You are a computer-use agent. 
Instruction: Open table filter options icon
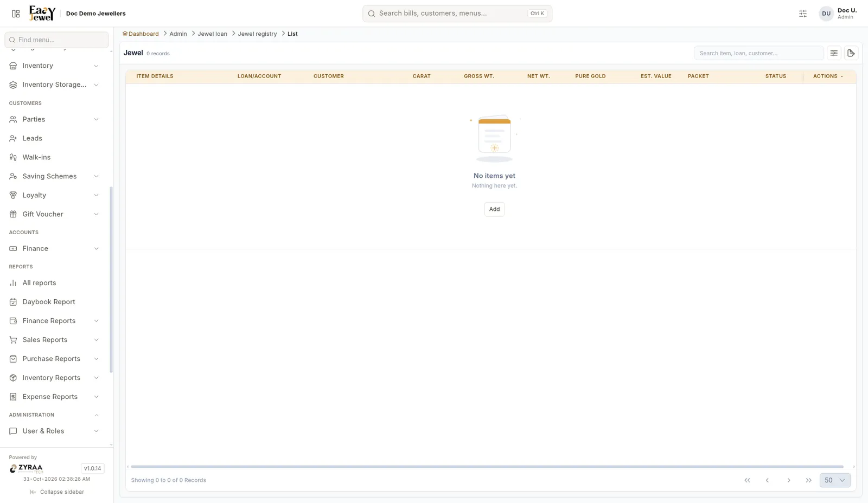(834, 53)
